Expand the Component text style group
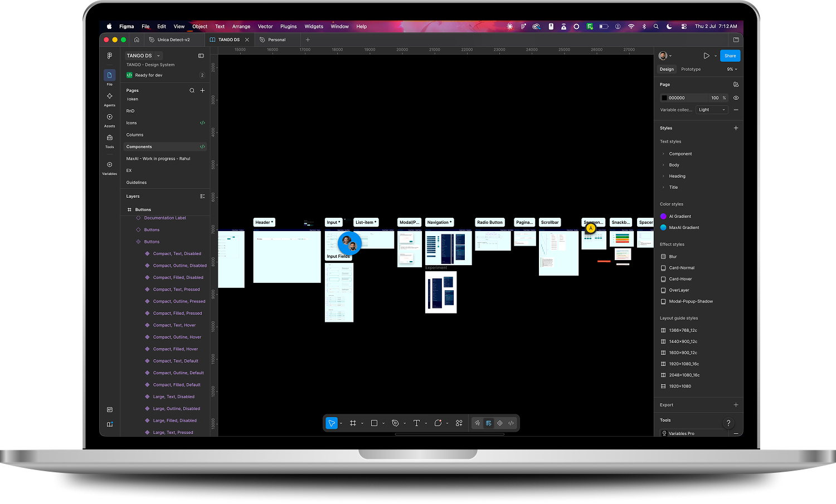This screenshot has height=504, width=836. coord(663,154)
